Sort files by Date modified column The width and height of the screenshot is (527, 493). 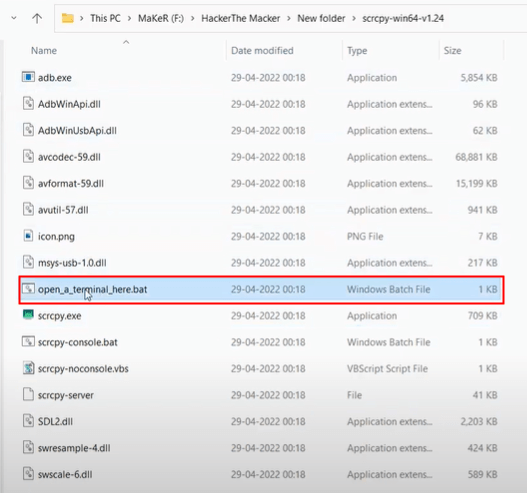coord(262,51)
